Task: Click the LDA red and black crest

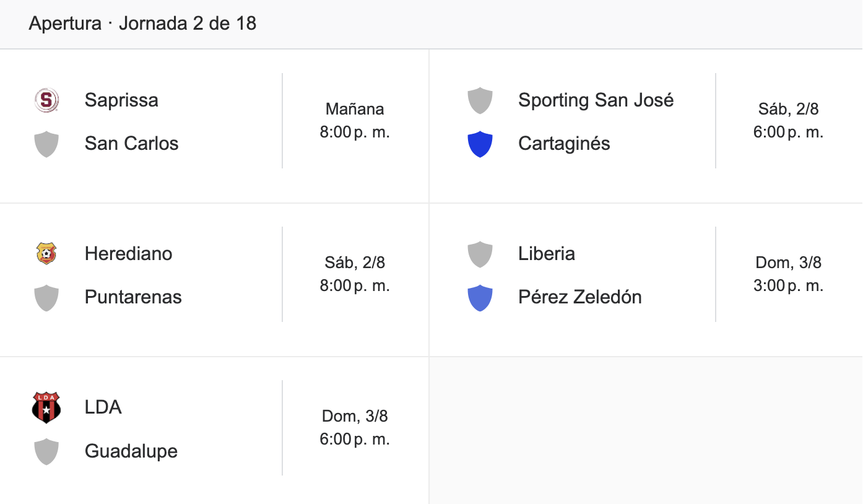Action: 46,407
